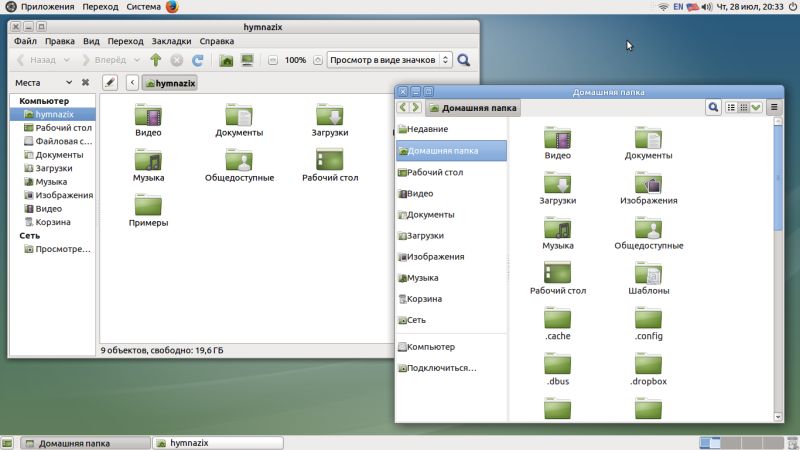The width and height of the screenshot is (800, 450).
Task: Select Просмотре… under Сеть
Action: (x=53, y=249)
